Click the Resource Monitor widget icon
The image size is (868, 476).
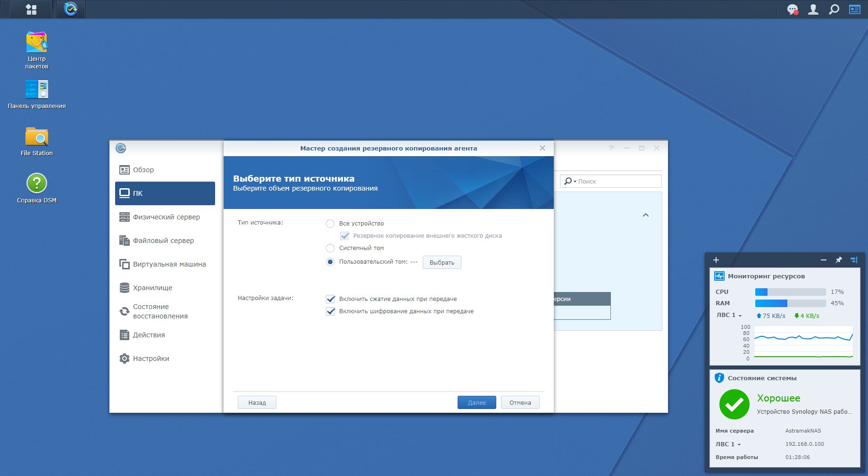tap(719, 276)
